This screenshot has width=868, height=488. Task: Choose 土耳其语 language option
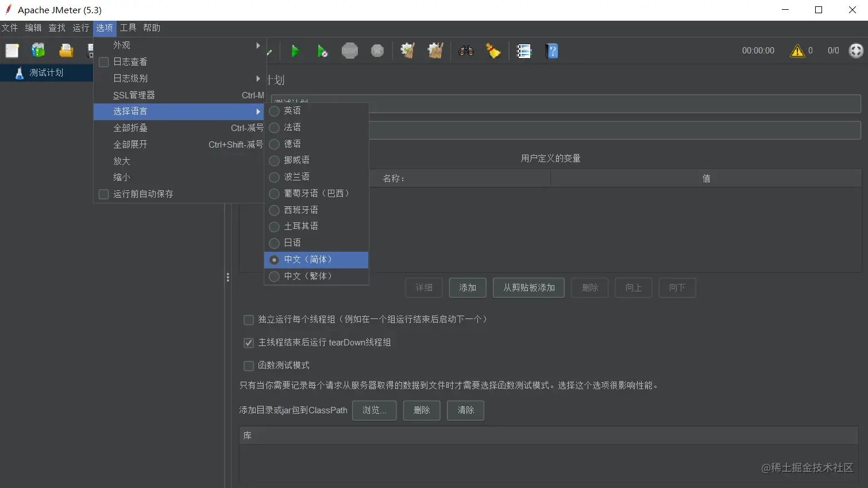coord(316,226)
